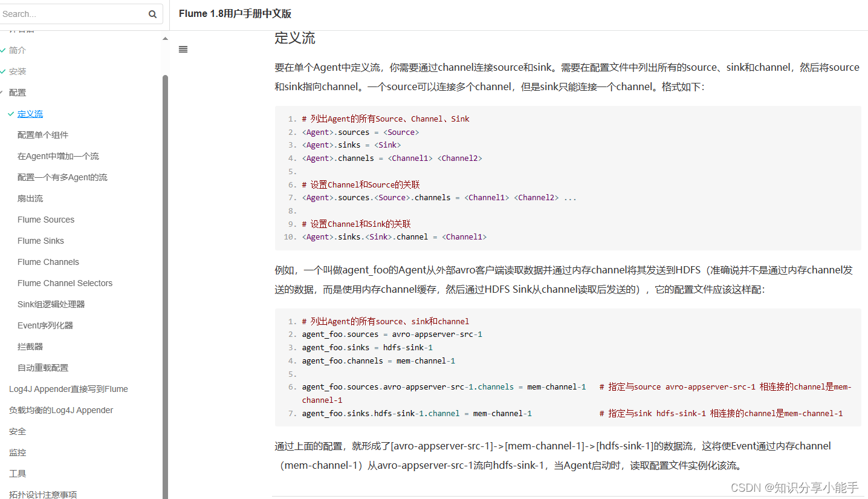The image size is (868, 499).
Task: Open 配置单个组件 in sidebar
Action: pos(43,135)
